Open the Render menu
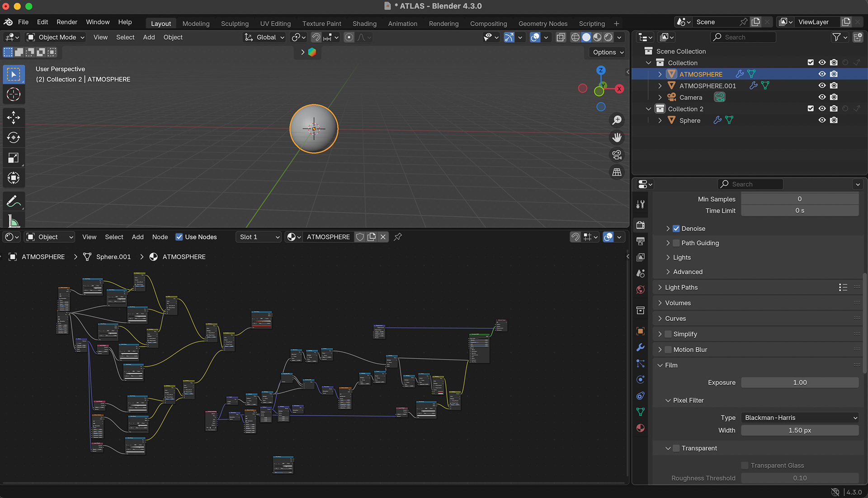 67,22
